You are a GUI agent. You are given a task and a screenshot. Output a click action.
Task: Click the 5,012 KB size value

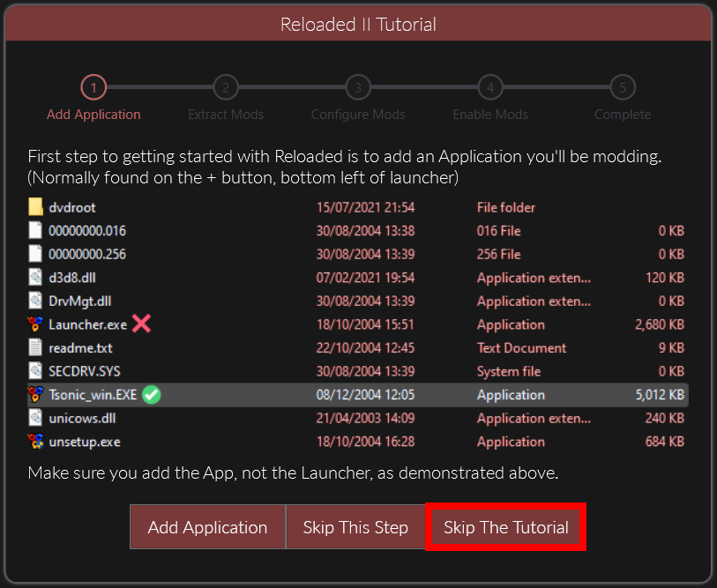click(660, 395)
